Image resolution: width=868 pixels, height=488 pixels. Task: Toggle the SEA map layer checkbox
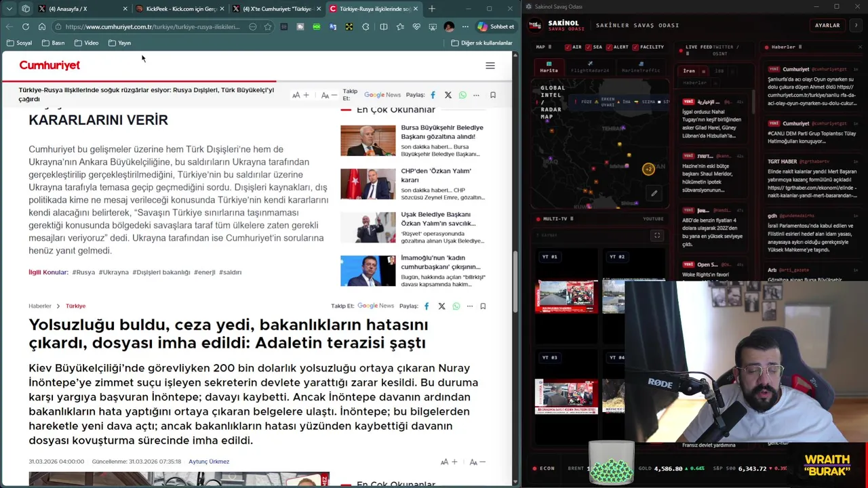[x=589, y=47]
